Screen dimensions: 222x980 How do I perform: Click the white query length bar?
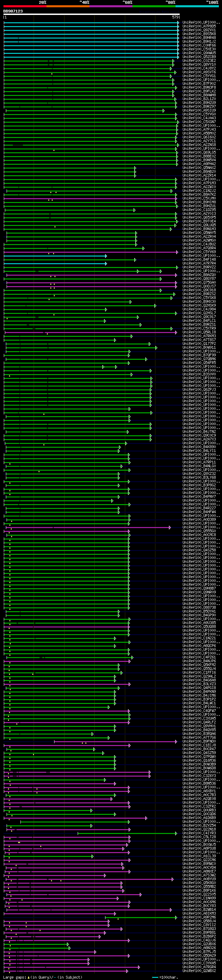click(92, 15)
